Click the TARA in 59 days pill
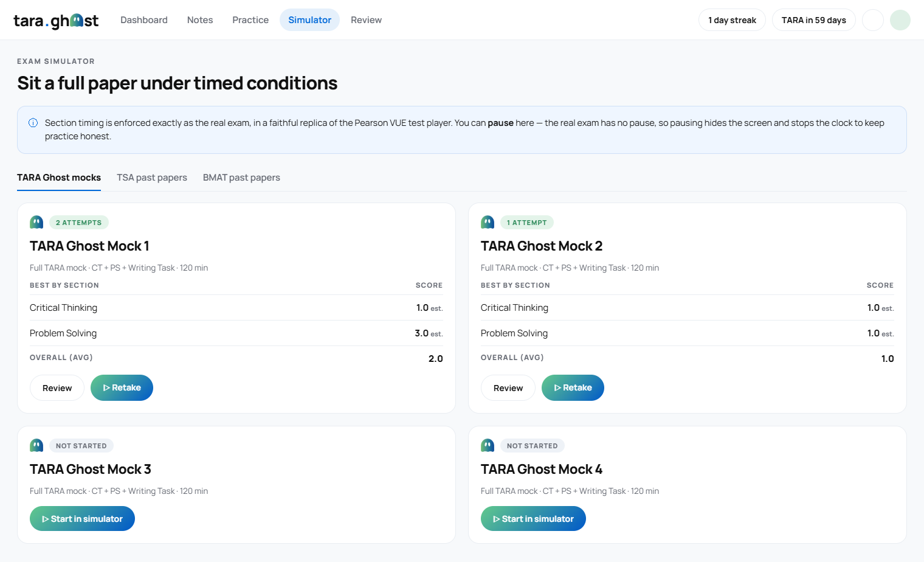Viewport: 924px width, 562px height. tap(813, 20)
